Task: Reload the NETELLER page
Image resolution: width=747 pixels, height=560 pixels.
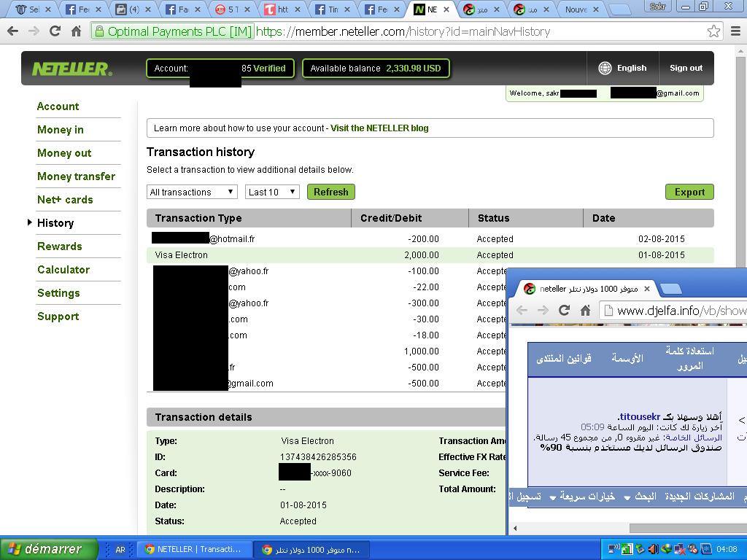Action: pyautogui.click(x=55, y=31)
